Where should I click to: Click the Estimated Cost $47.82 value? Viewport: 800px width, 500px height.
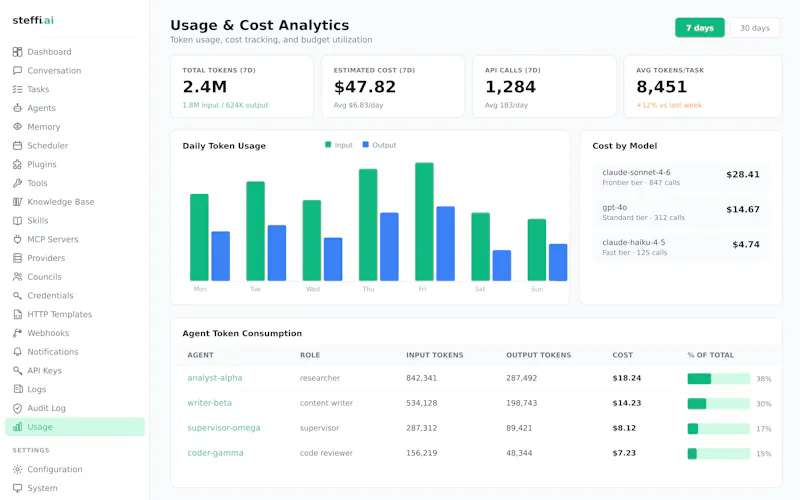pos(365,87)
